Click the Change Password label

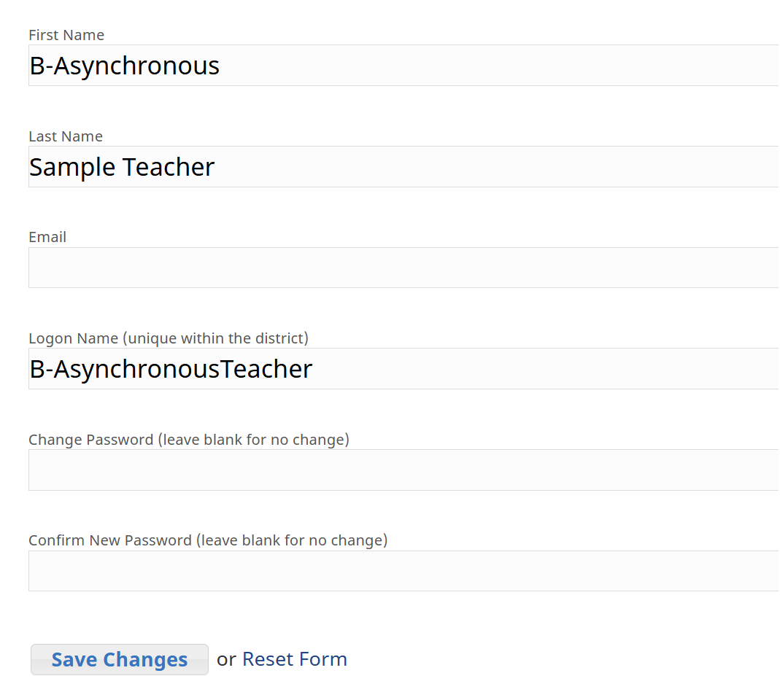[x=91, y=440]
